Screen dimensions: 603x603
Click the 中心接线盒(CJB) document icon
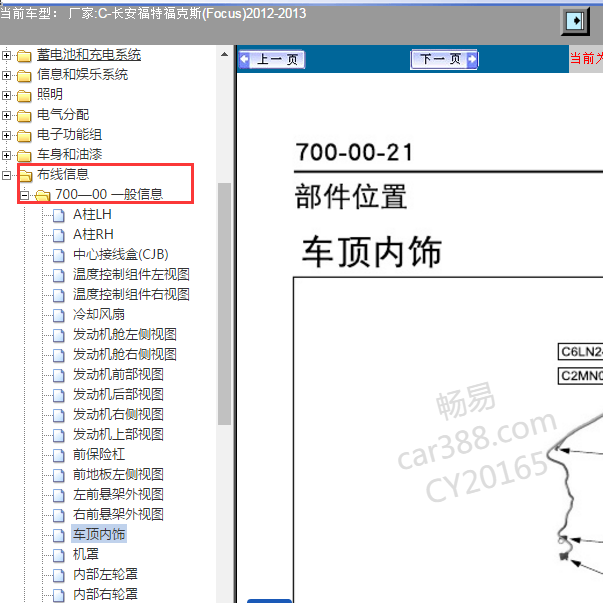pos(58,255)
